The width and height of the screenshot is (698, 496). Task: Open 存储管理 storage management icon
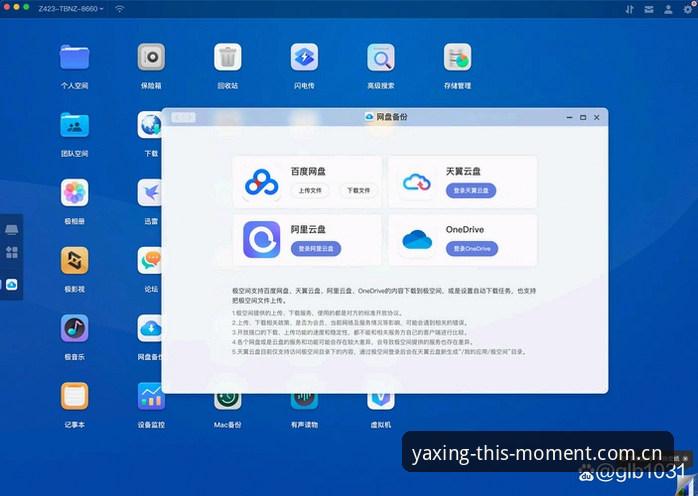point(458,57)
